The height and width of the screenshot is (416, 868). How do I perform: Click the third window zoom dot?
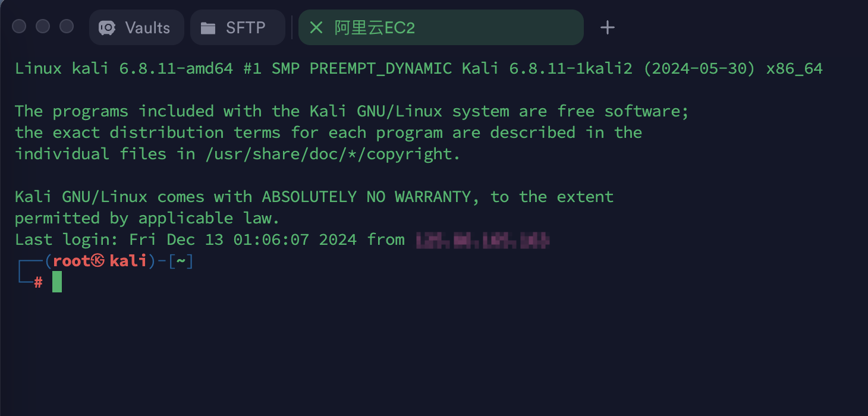[67, 27]
